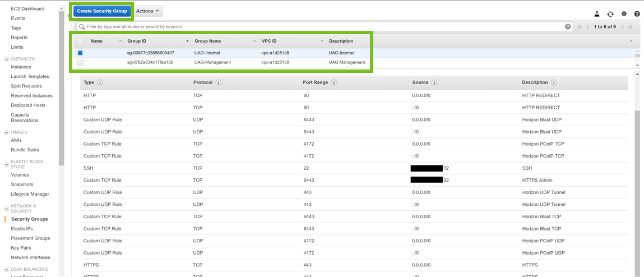Click the sidebar vertical scrollbar
644x277 pixels.
pyautogui.click(x=62, y=89)
